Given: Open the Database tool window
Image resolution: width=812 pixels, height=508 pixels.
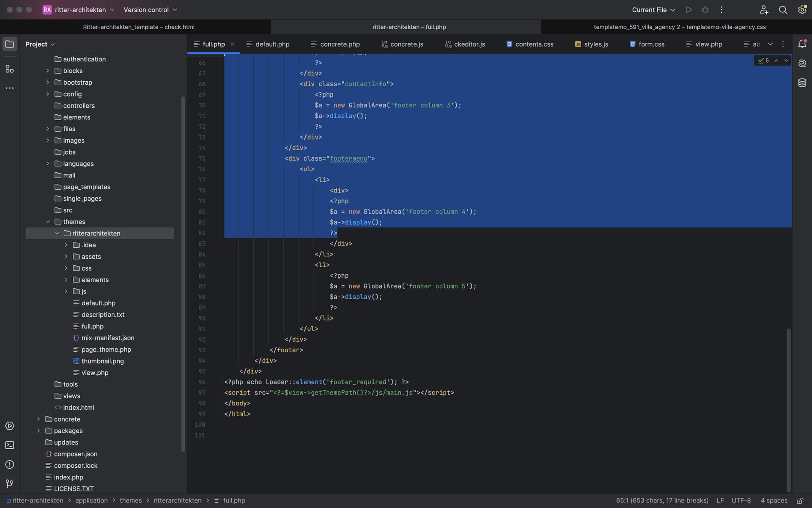Looking at the screenshot, I should (802, 83).
